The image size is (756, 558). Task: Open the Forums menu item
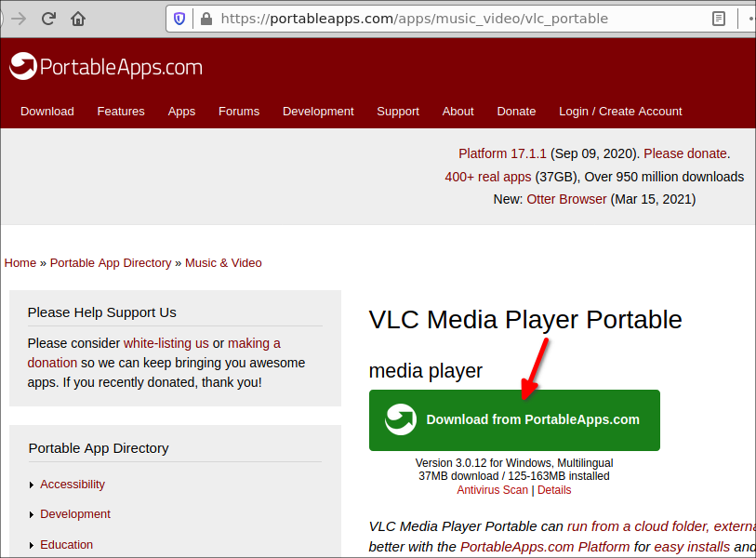pos(239,112)
